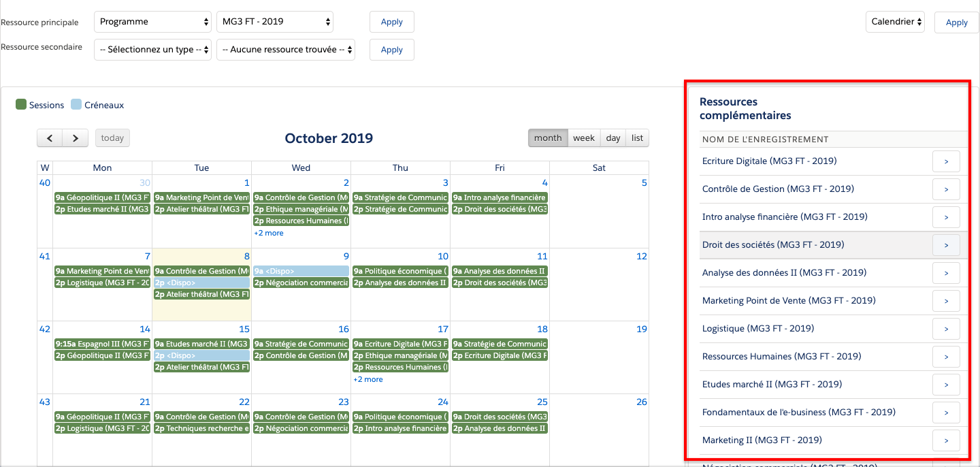980x467 pixels.
Task: Open the Programme resource type dropdown
Action: tap(152, 22)
